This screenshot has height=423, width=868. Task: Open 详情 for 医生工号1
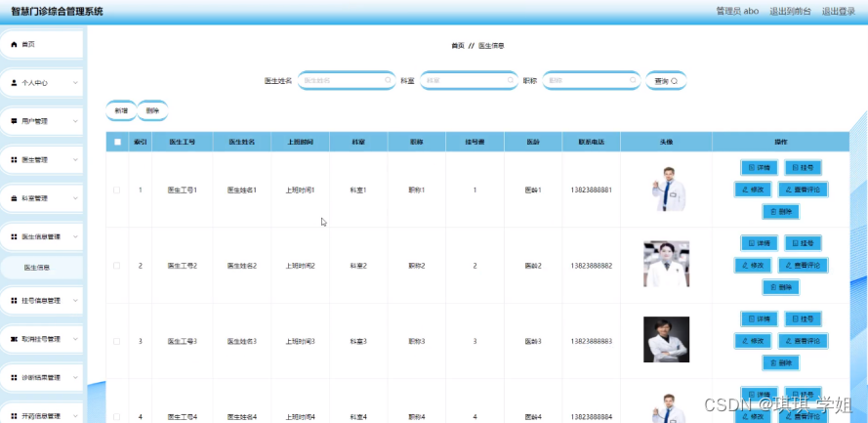[759, 167]
